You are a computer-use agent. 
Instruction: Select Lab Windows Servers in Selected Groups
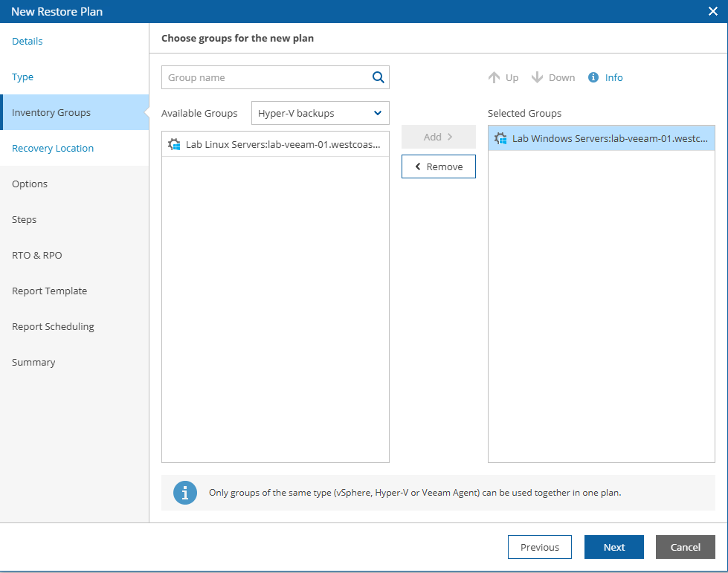(x=608, y=138)
